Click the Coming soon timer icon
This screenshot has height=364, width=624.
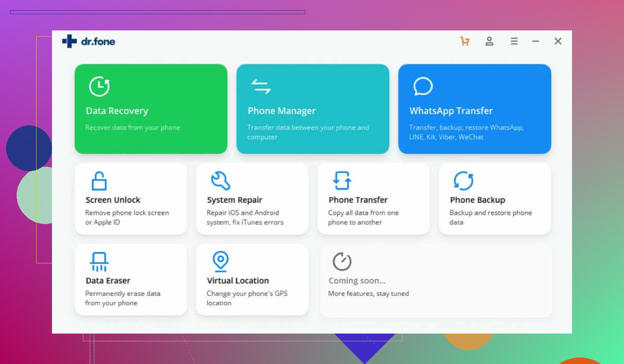tap(342, 261)
